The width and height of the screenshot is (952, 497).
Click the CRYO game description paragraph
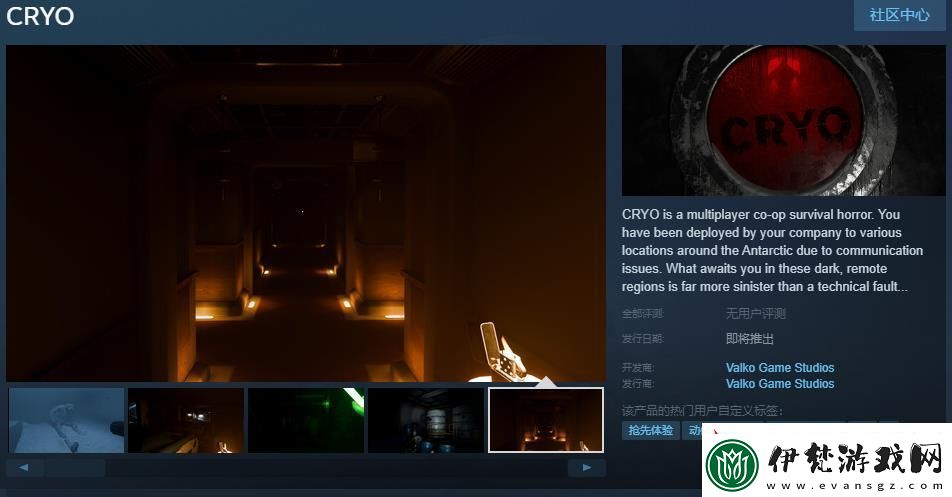point(772,250)
